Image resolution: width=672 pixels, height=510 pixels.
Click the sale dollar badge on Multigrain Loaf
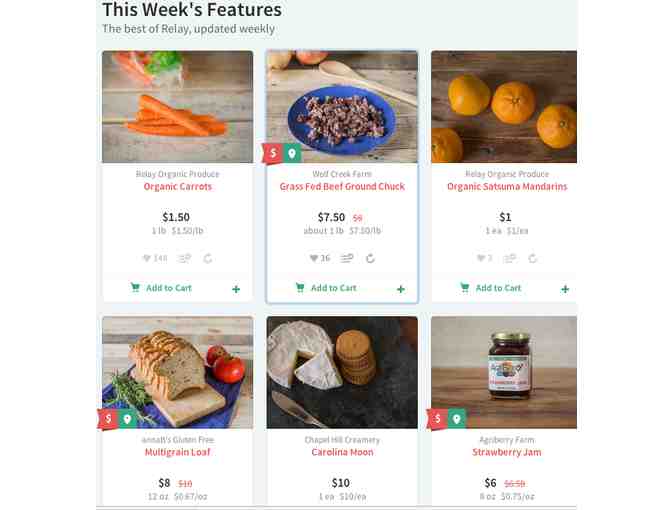point(108,419)
